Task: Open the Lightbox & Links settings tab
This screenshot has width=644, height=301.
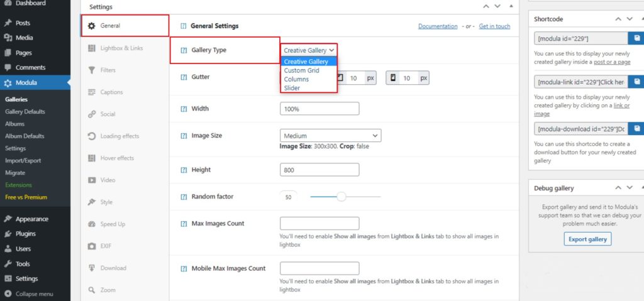Action: coord(121,48)
